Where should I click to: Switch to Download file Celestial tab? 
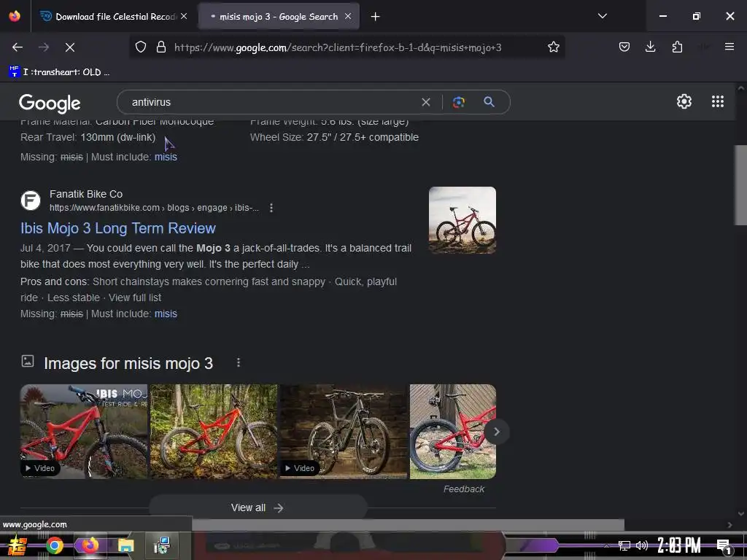click(115, 17)
